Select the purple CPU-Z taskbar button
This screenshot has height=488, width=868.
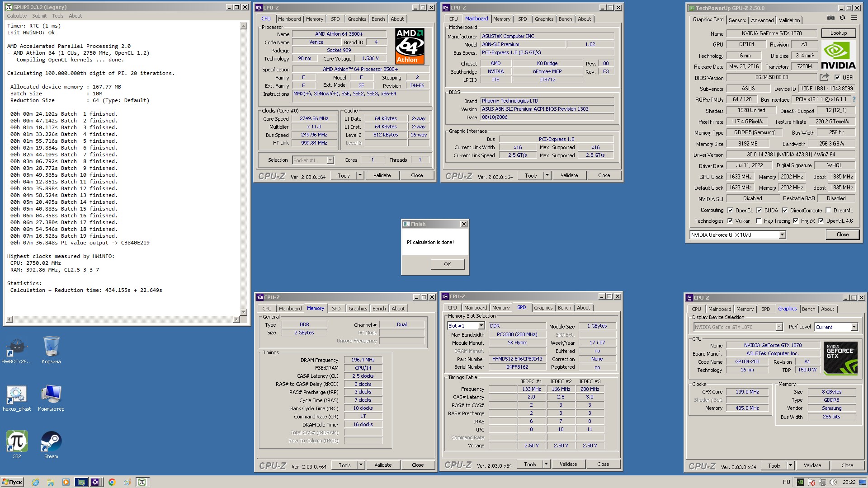[x=95, y=482]
